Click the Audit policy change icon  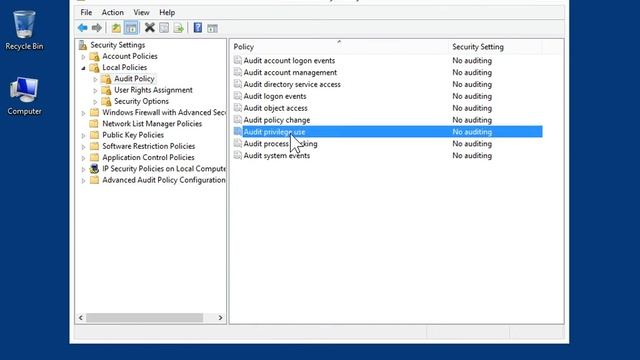(x=238, y=120)
